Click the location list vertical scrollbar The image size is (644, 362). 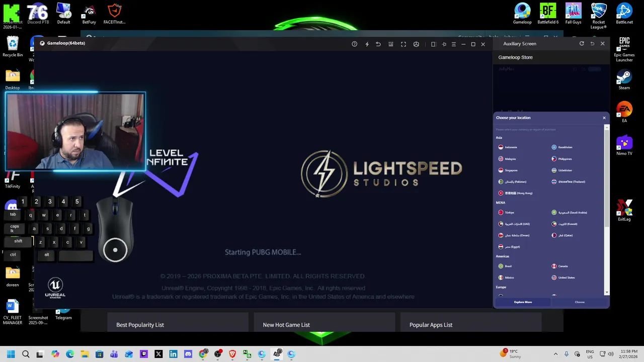click(x=607, y=178)
